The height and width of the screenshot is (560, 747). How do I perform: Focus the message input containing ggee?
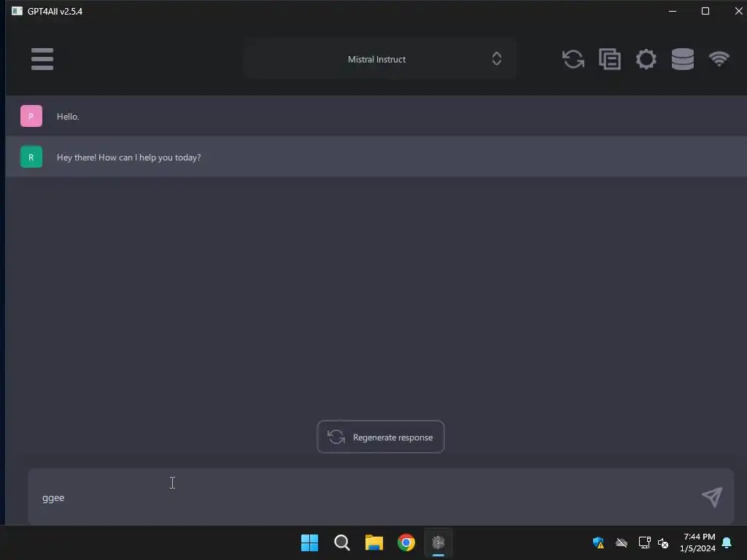coord(381,497)
